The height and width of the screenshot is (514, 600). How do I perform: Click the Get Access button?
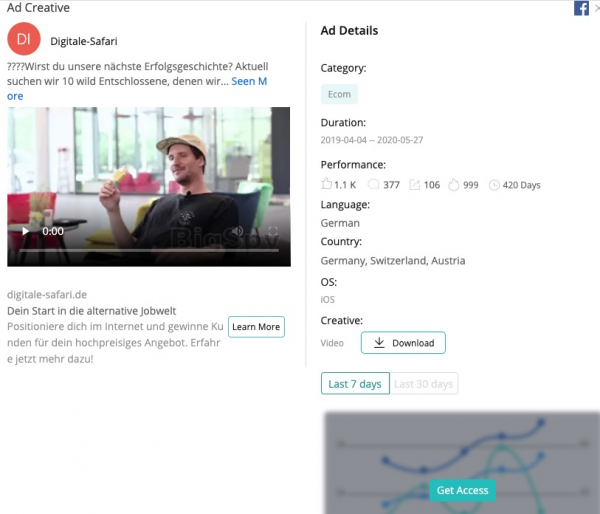463,490
